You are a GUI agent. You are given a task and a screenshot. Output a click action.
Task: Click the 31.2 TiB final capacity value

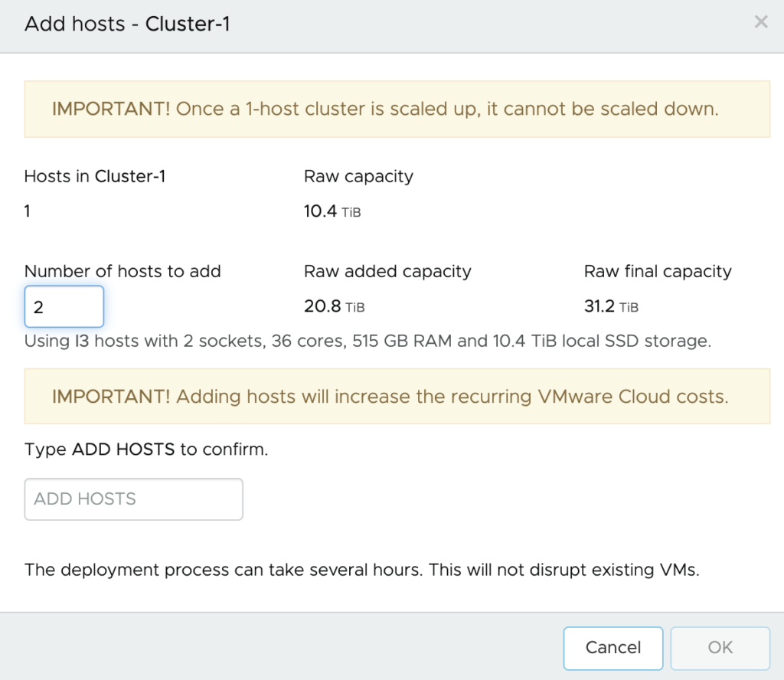tap(611, 306)
